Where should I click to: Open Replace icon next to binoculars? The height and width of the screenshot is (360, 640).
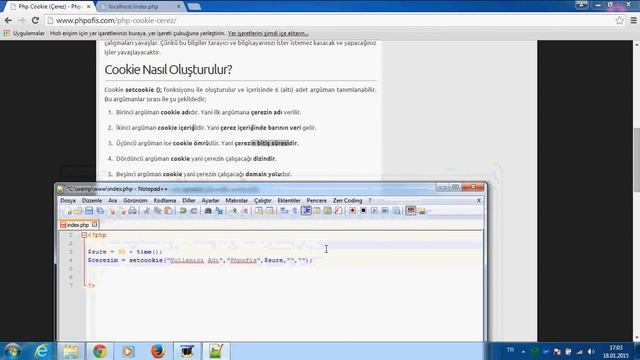pos(219,211)
